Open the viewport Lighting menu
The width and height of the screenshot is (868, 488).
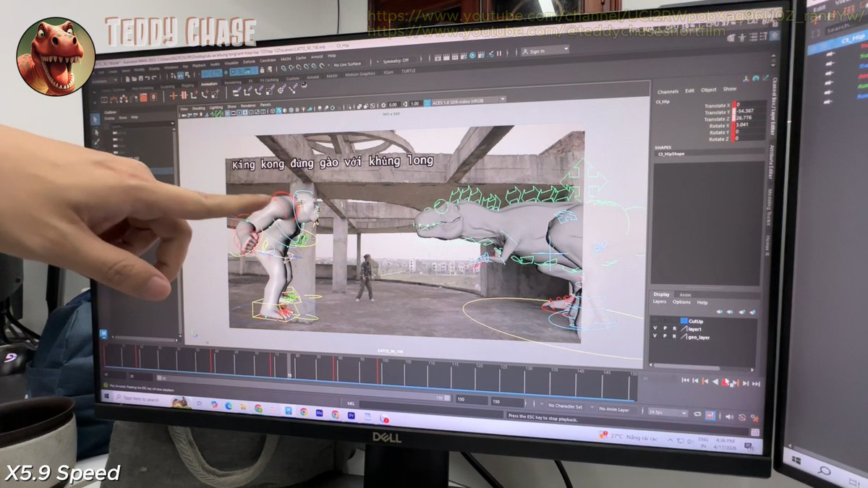(x=216, y=108)
